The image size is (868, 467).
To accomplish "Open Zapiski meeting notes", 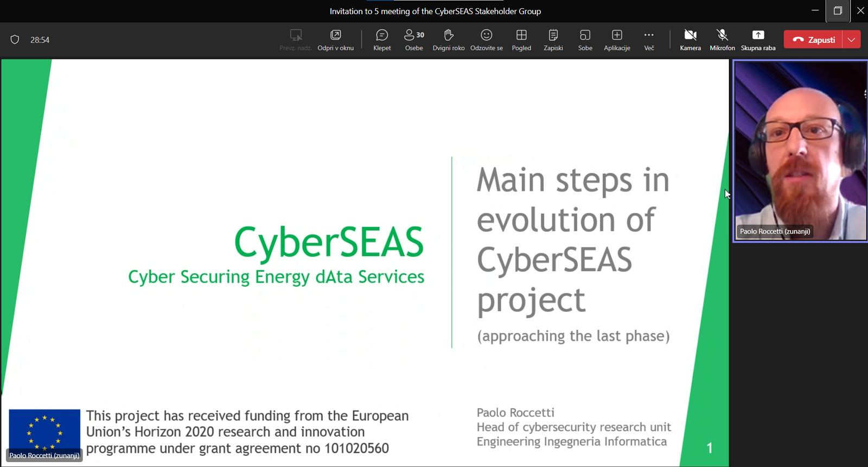I will point(553,40).
